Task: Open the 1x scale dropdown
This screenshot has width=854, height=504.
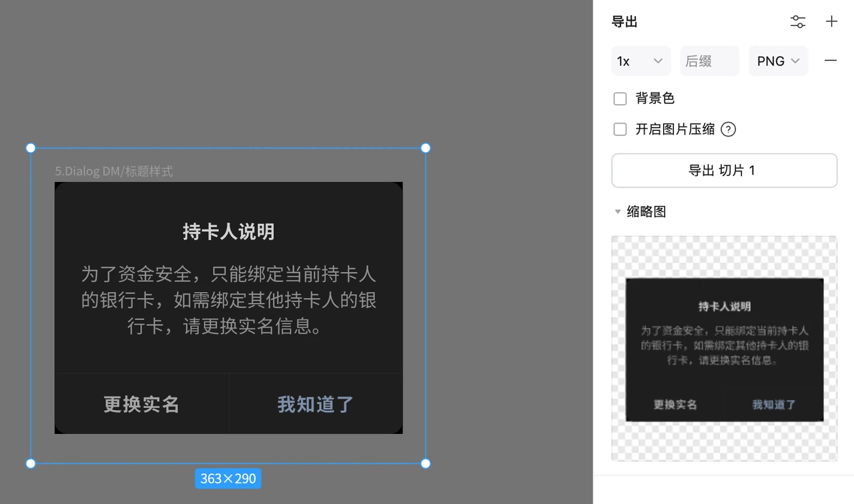Action: pyautogui.click(x=640, y=61)
